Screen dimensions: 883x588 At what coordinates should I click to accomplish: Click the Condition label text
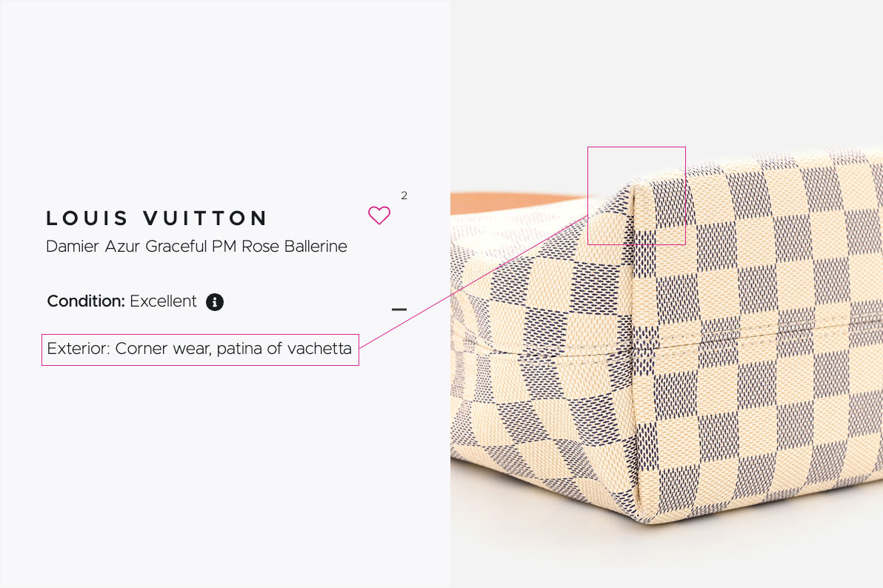[x=86, y=301]
